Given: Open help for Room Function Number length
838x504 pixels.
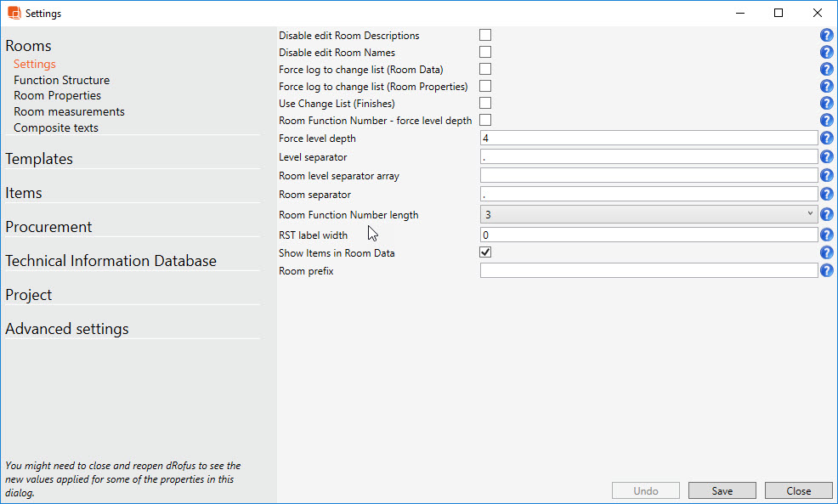Looking at the screenshot, I should tap(826, 215).
